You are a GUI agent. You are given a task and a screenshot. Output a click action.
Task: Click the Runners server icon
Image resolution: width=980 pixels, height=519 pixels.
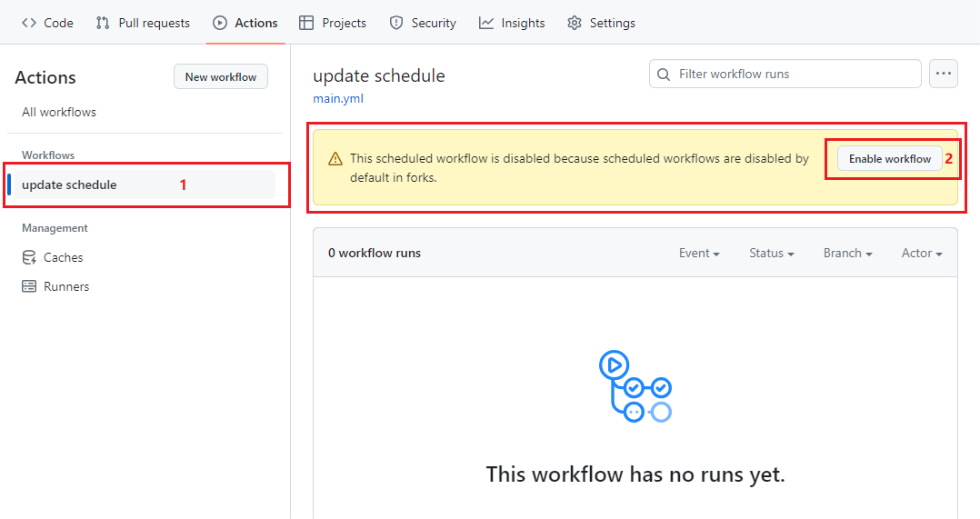point(29,286)
